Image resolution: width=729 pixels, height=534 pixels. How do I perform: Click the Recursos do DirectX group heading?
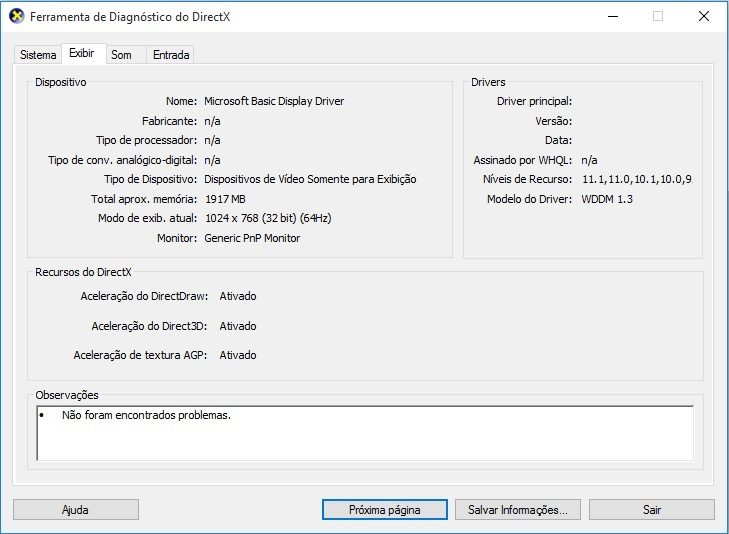click(x=83, y=272)
